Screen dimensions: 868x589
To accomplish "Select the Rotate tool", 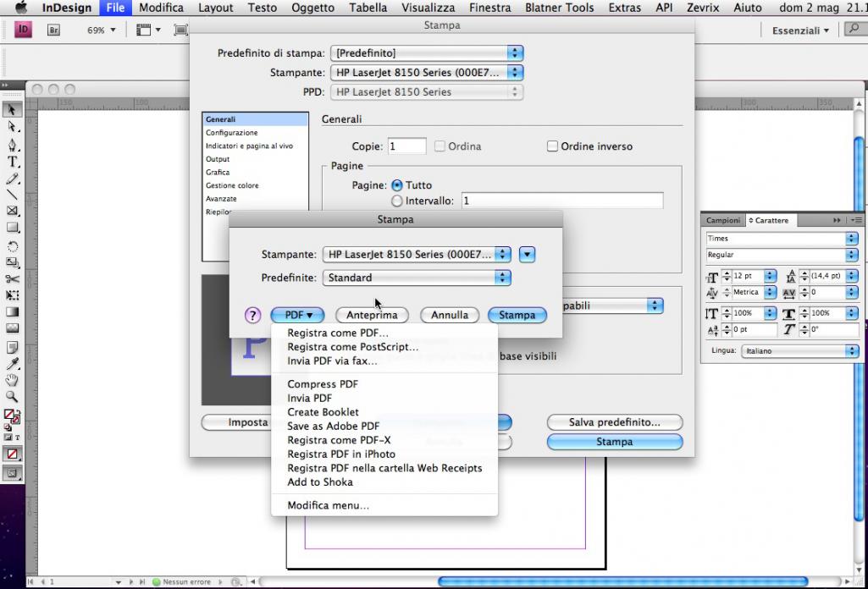I will tap(12, 246).
